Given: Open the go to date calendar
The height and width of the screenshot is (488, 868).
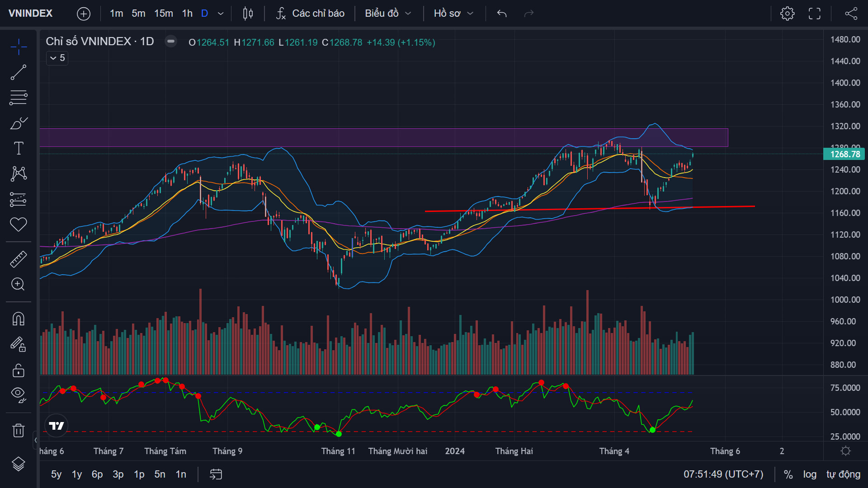Looking at the screenshot, I should pyautogui.click(x=216, y=474).
